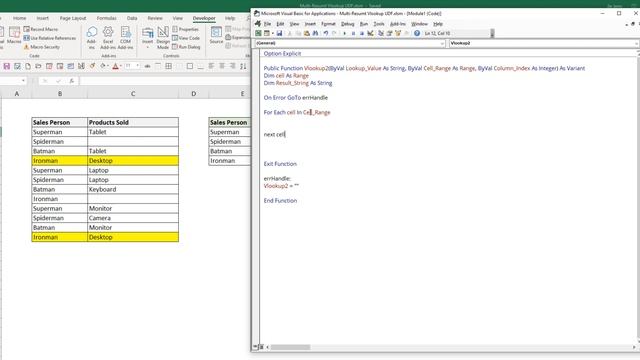
Task: Click the View Microsoft Excel icon in VBA toolbar
Action: point(258,33)
